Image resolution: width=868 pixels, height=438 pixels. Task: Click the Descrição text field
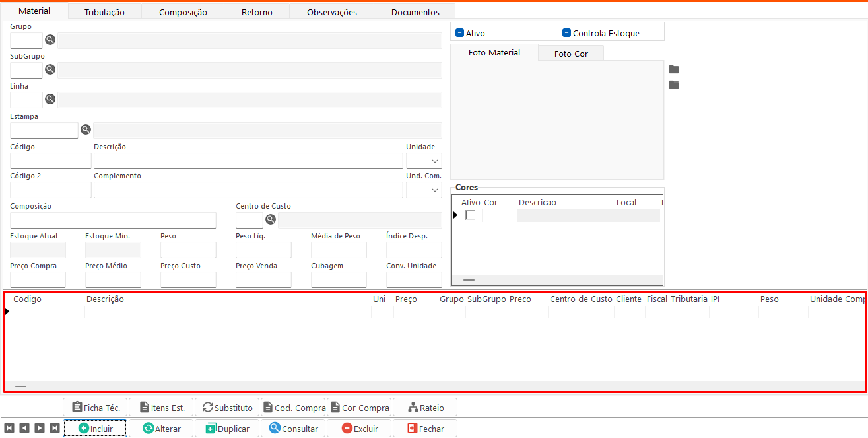(248, 161)
